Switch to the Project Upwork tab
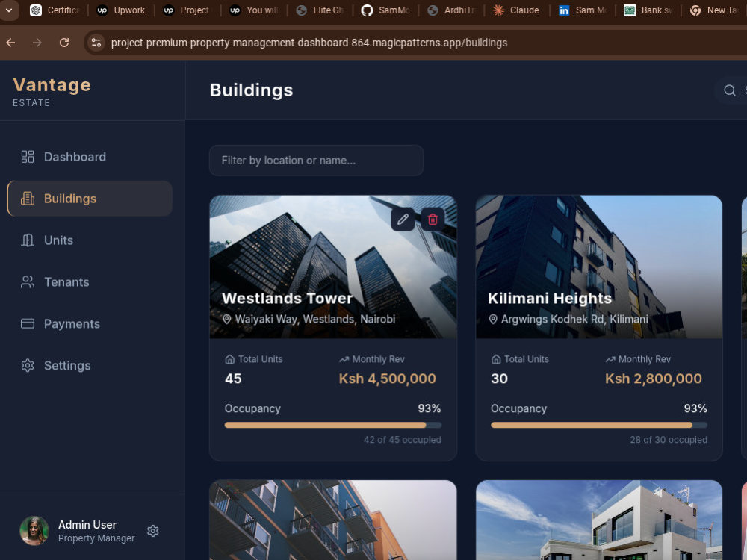The width and height of the screenshot is (747, 560). (x=187, y=10)
